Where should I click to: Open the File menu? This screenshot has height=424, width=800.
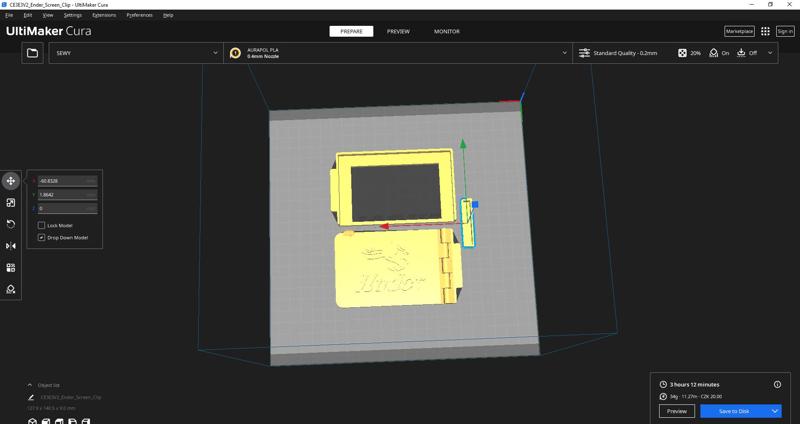tap(9, 15)
